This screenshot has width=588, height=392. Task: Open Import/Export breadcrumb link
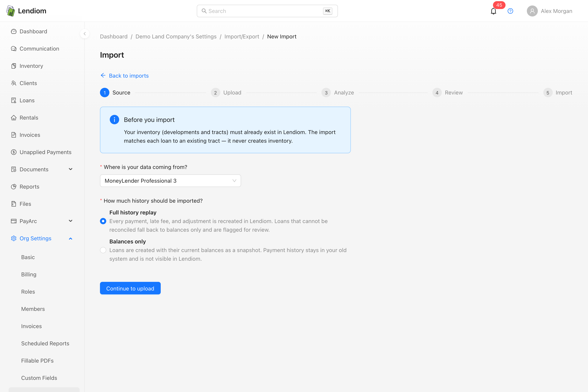pyautogui.click(x=242, y=36)
